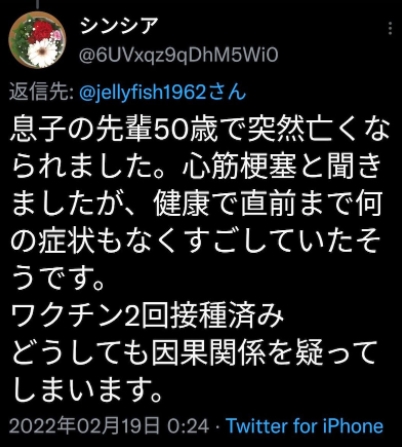The image size is (402, 447).
Task: Click the word 心筋梗塞 in the tweet
Action: pyautogui.click(x=239, y=166)
